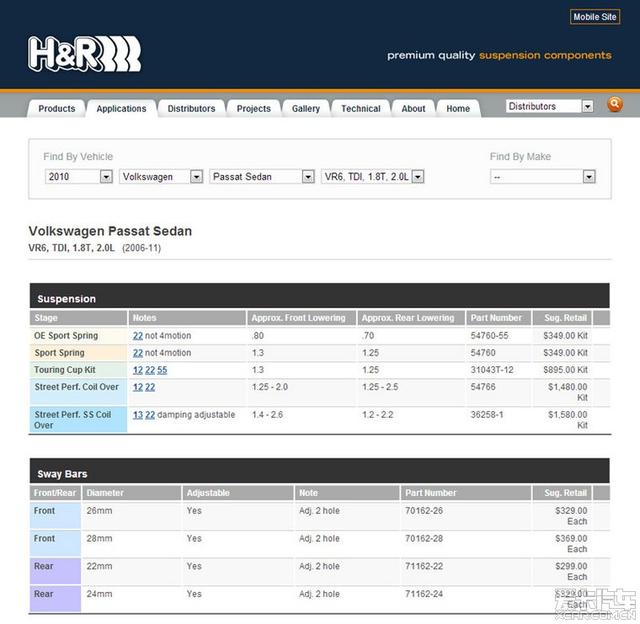Open the Volkswagen make dropdown
Screen dimensions: 640x624
click(161, 177)
